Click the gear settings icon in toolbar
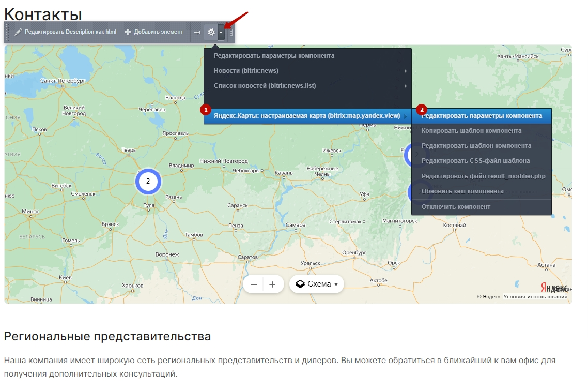 [x=211, y=32]
